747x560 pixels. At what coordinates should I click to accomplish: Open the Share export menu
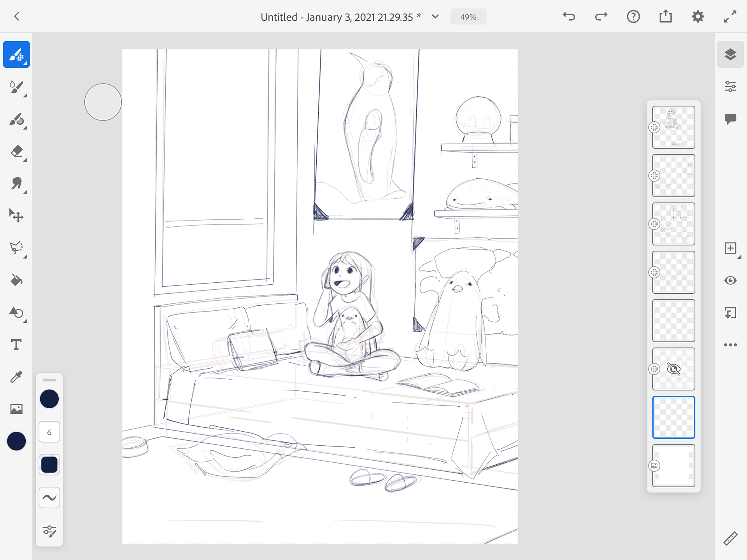click(x=666, y=17)
